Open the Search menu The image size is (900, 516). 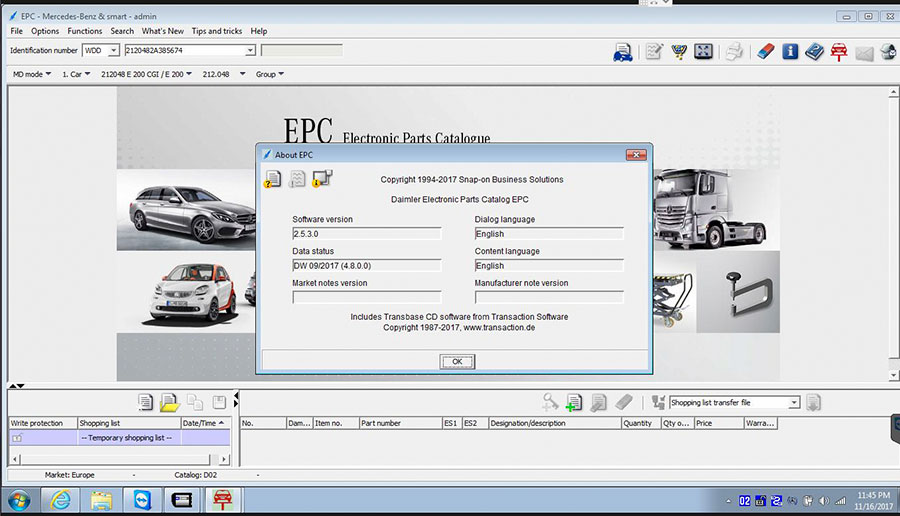click(x=122, y=31)
